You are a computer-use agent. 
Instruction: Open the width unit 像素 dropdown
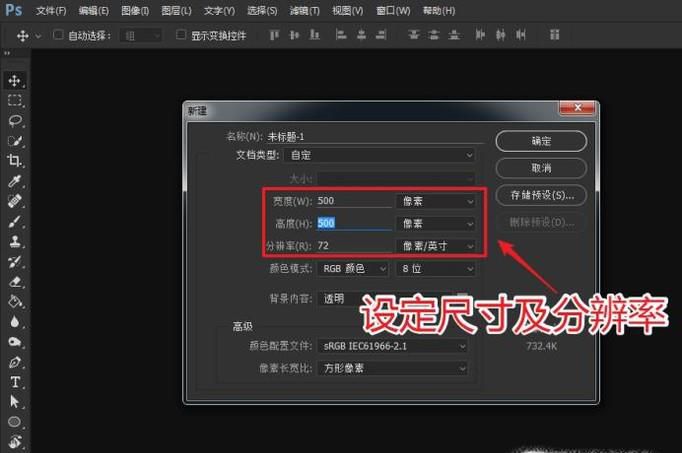coord(435,201)
